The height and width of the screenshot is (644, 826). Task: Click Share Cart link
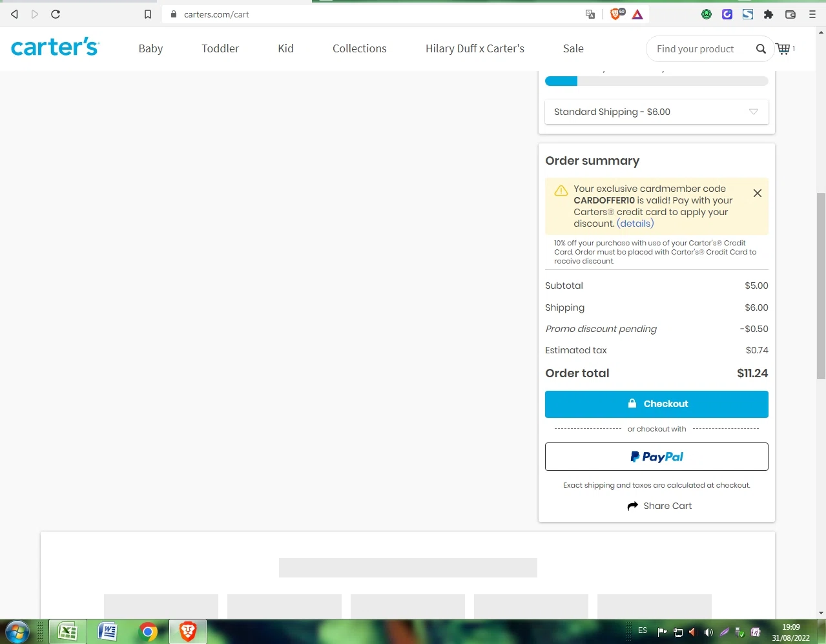(667, 506)
